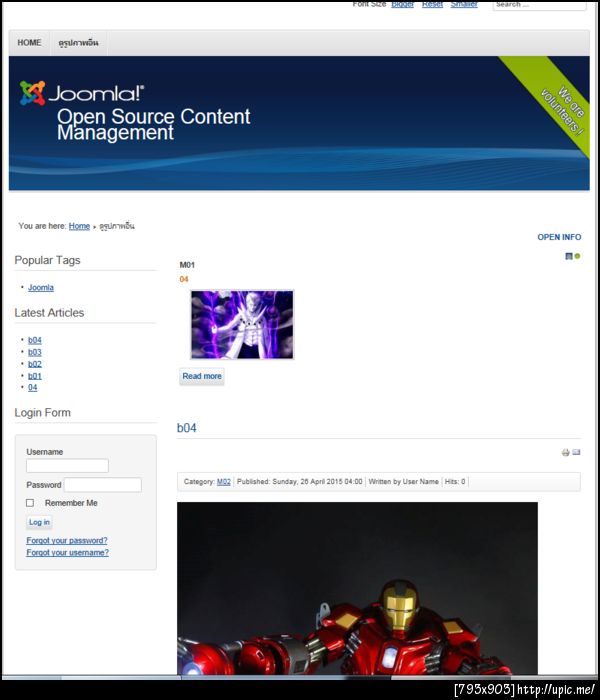Click the Joomla! logo in the banner
Viewport: 600px width, 700px height.
point(82,93)
